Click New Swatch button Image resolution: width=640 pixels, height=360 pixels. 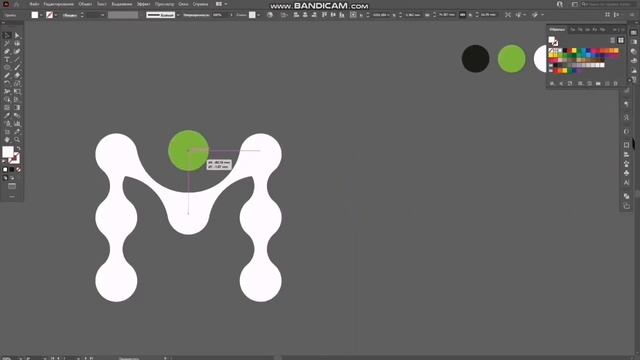coord(607,83)
